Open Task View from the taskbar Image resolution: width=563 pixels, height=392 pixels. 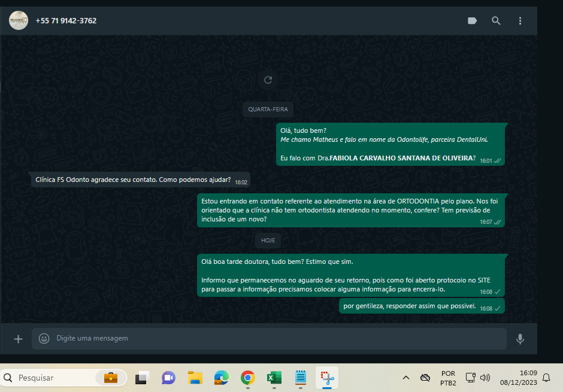coord(142,378)
